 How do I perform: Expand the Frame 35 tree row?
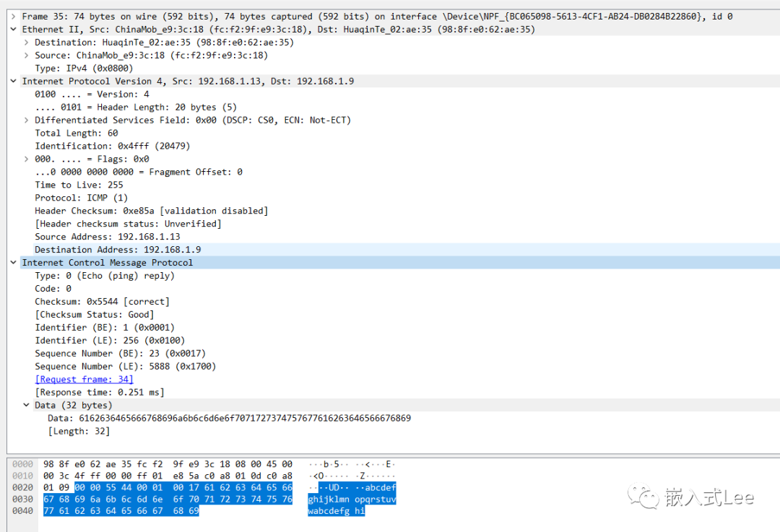coord(14,17)
